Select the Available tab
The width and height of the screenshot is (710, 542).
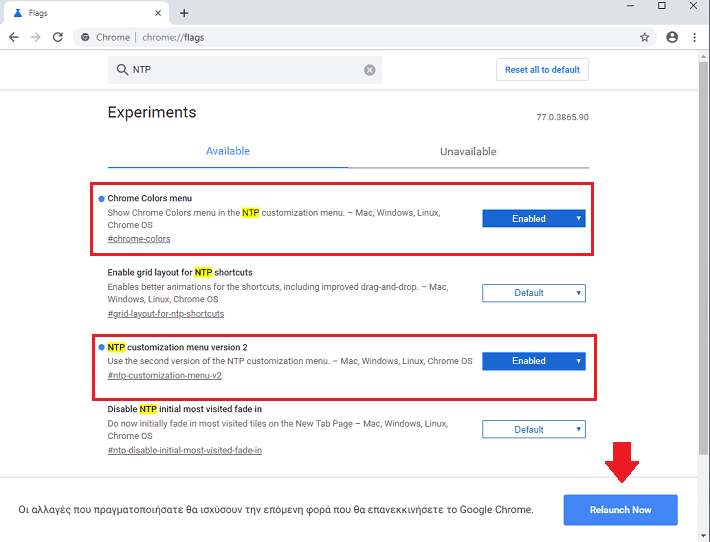click(228, 151)
